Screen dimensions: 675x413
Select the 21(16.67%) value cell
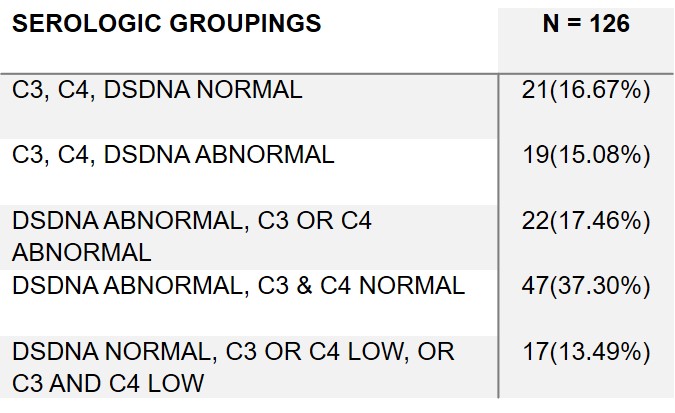pos(586,90)
